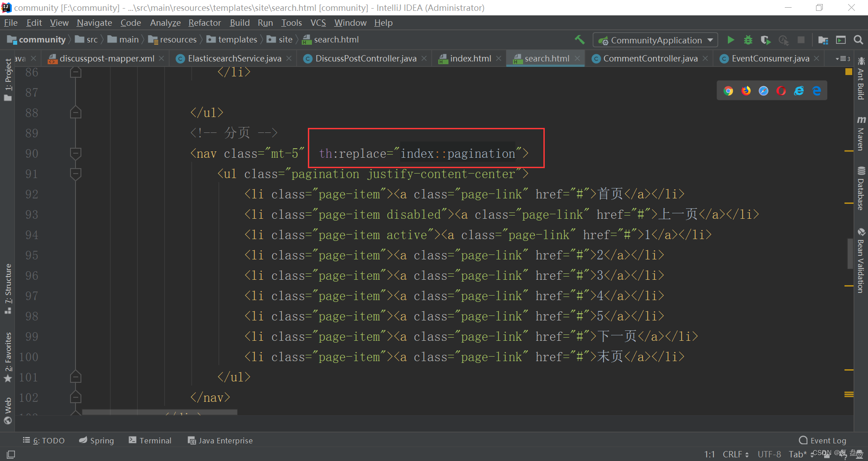Switch to the CommentController.java tab
The height and width of the screenshot is (461, 868).
[650, 58]
